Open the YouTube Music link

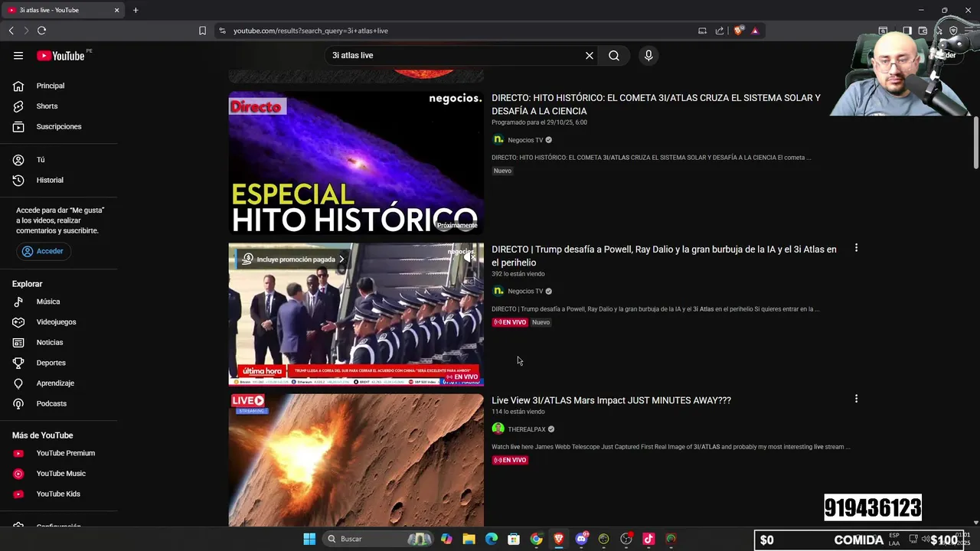[60, 474]
